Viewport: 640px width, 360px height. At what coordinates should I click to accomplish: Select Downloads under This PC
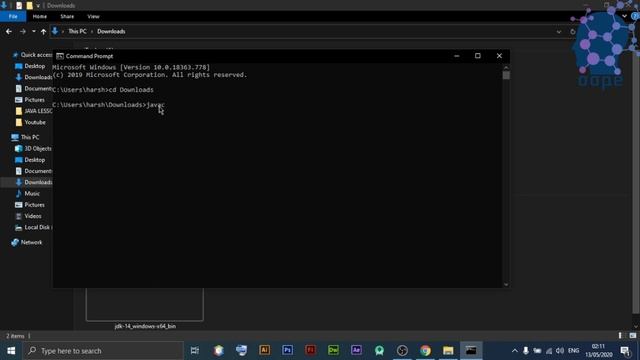(x=34, y=182)
